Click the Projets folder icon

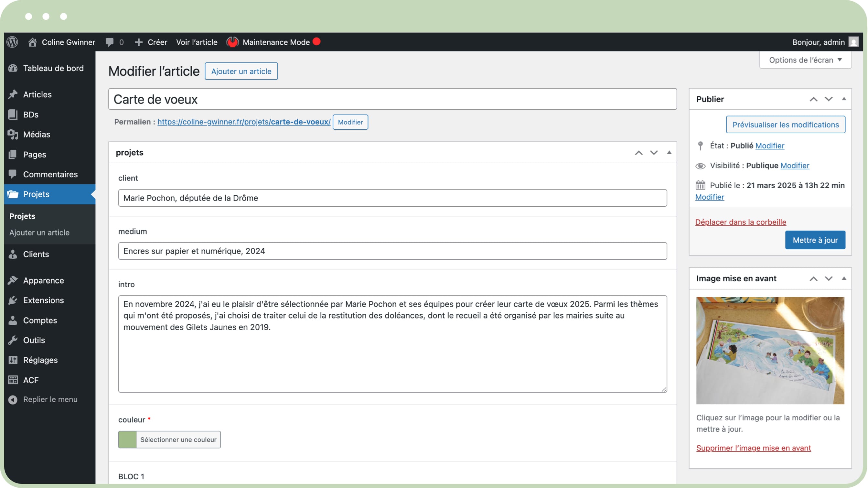tap(13, 194)
